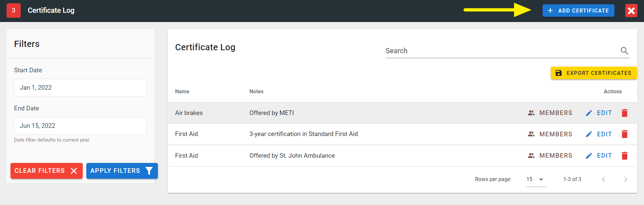Focus the certificate Search field
The image size is (644, 205).
pyautogui.click(x=501, y=51)
